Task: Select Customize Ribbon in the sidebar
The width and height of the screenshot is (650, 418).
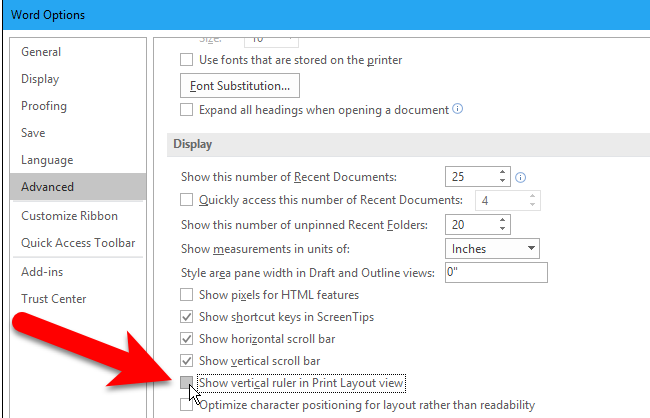Action: point(70,216)
